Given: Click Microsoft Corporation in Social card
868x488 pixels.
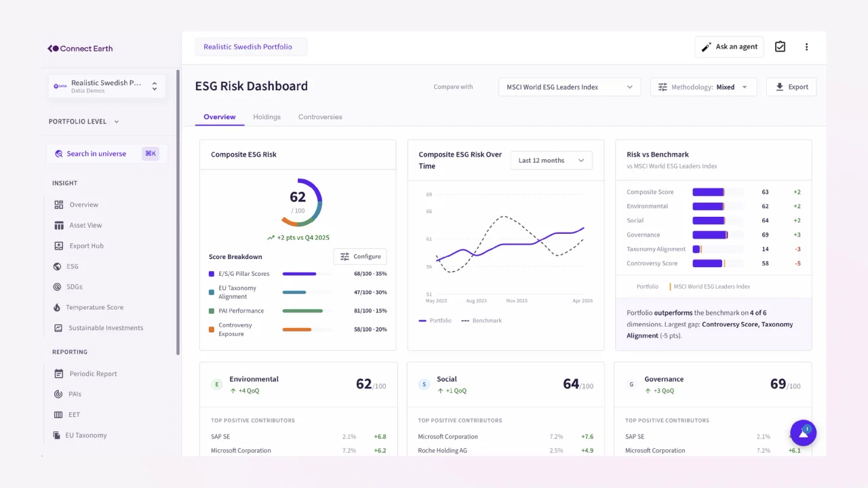Looking at the screenshot, I should pyautogui.click(x=448, y=436).
